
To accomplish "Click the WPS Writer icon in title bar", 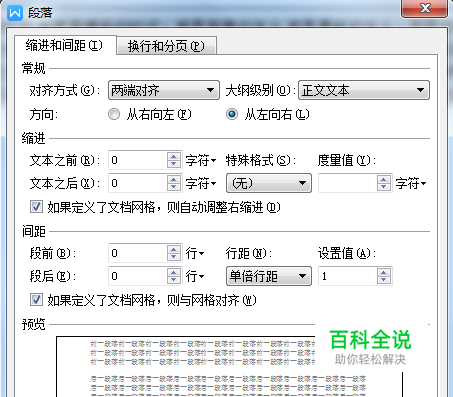I will click(x=15, y=13).
